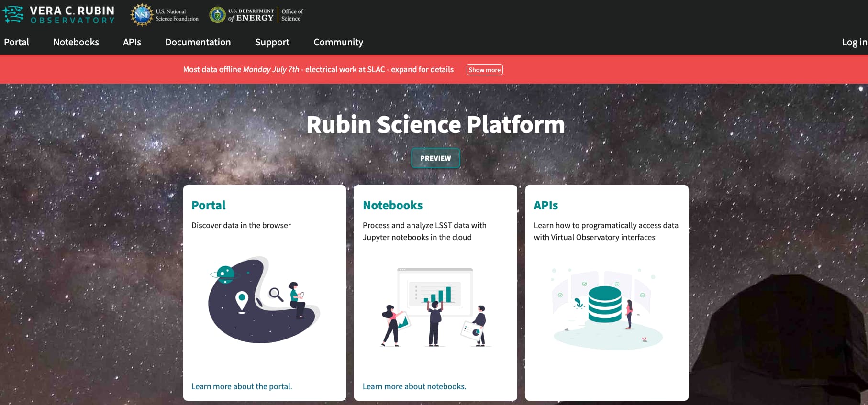This screenshot has height=405, width=868.
Task: Click the U.S. Department of Energy logo
Action: click(256, 15)
